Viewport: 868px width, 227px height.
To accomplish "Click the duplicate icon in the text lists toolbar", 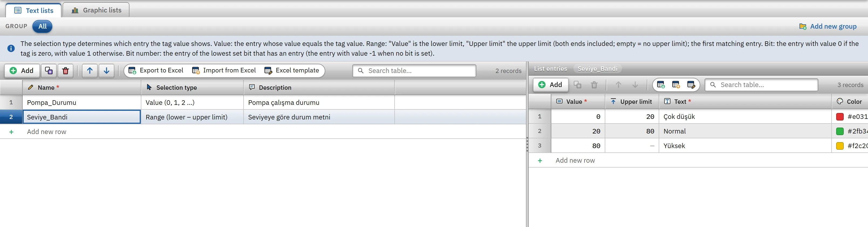I will [49, 71].
